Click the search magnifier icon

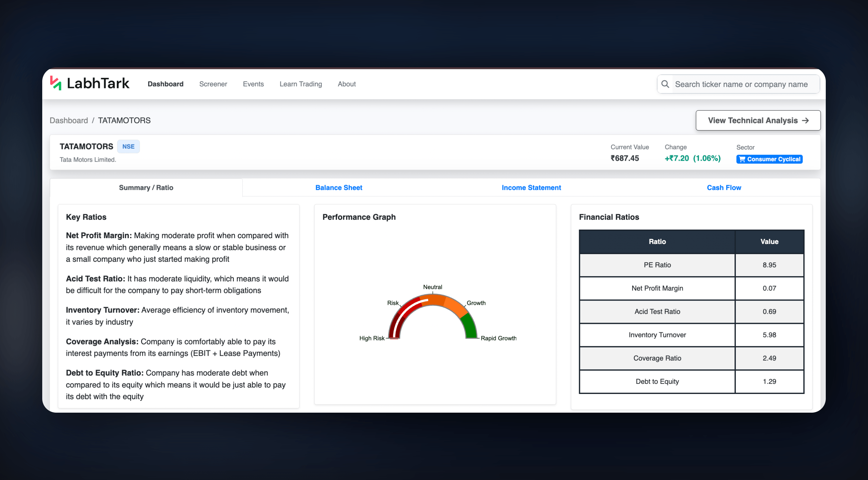pyautogui.click(x=665, y=84)
